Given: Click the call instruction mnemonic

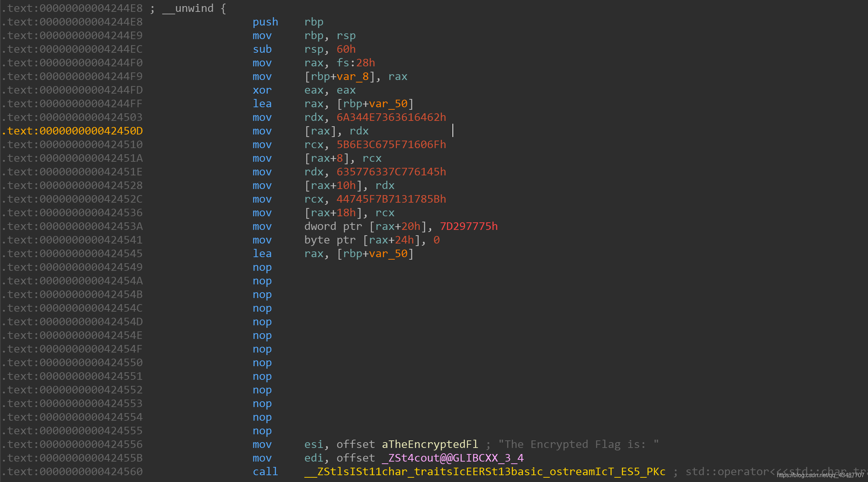Looking at the screenshot, I should coord(265,472).
